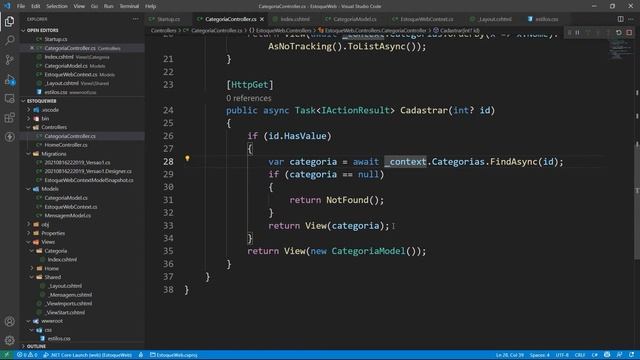Open the File menu
The width and height of the screenshot is (640, 360).
pyautogui.click(x=21, y=6)
